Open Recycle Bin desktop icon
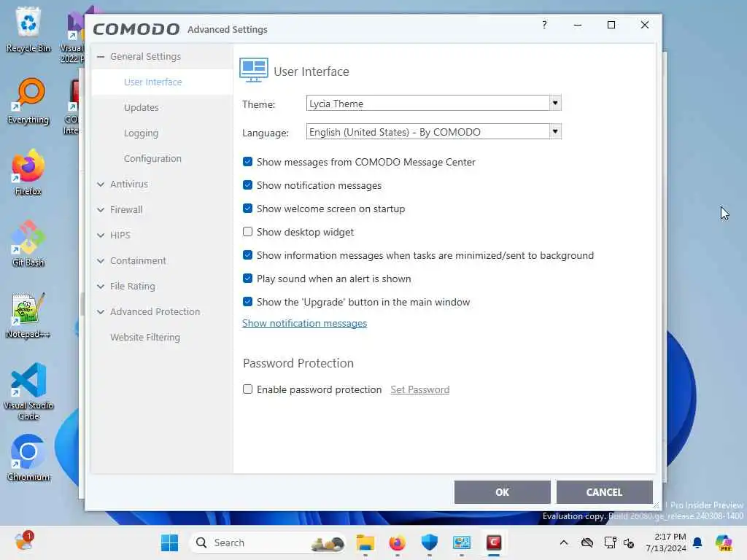 coord(28,29)
